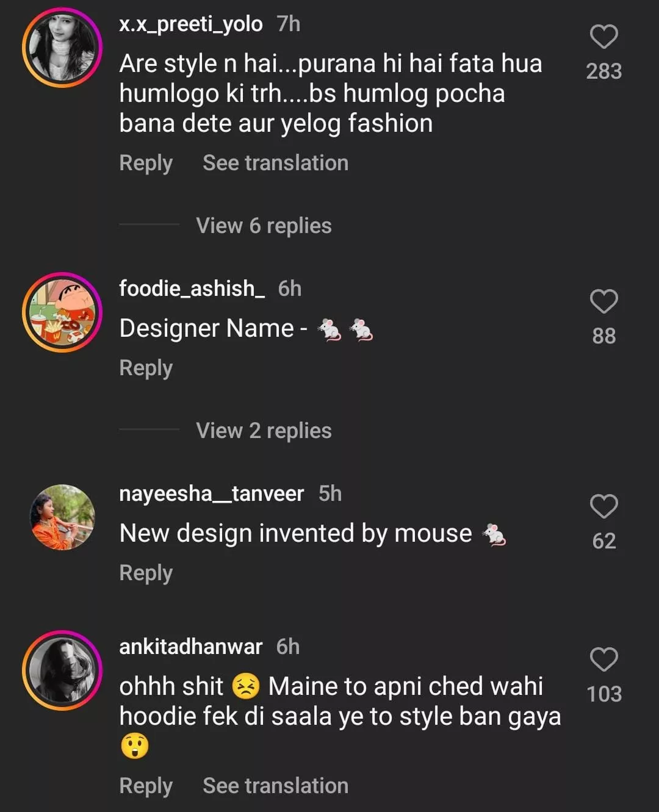Image resolution: width=659 pixels, height=812 pixels.
Task: See translation of ankitadhanwar's comment
Action: coord(275,786)
